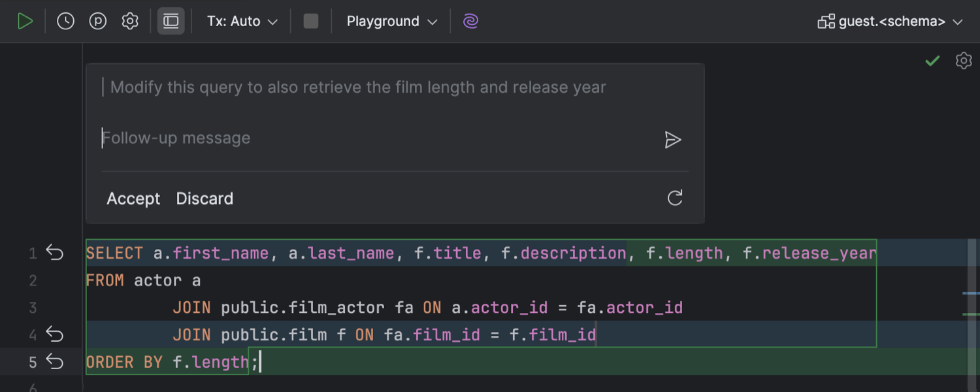The width and height of the screenshot is (980, 392).
Task: Click the green checkmark status icon
Action: (x=932, y=61)
